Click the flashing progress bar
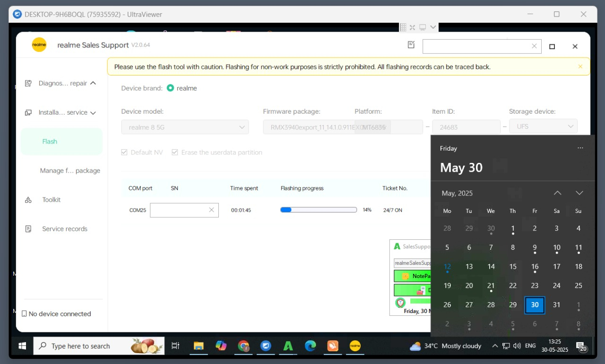This screenshot has height=364, width=605. coord(318,210)
